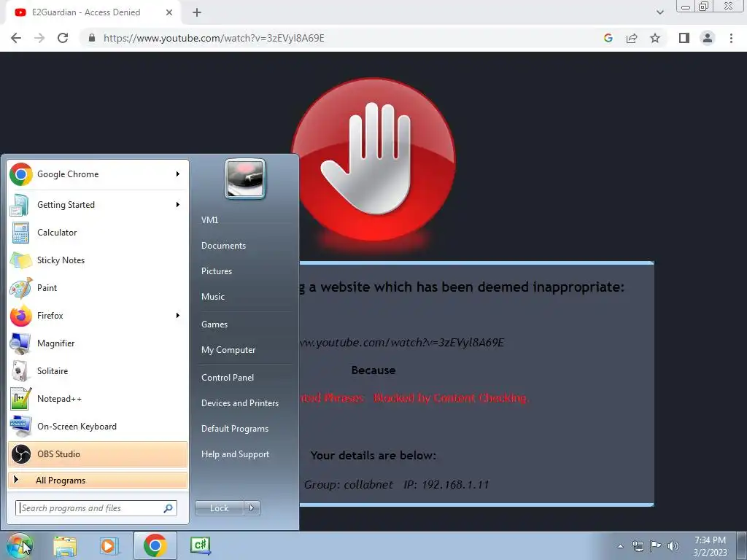
Task: Open the C# app on taskbar
Action: (201, 545)
